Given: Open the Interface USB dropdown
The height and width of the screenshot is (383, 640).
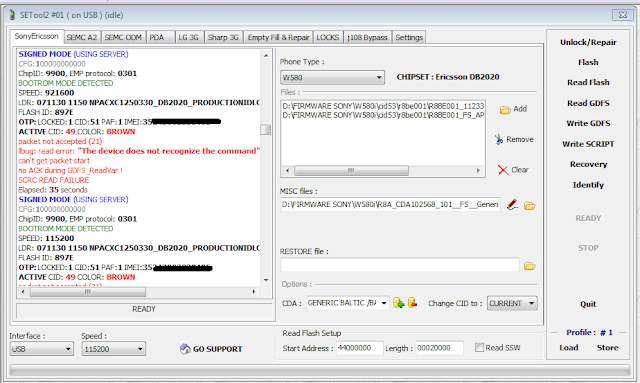Looking at the screenshot, I should (42, 349).
